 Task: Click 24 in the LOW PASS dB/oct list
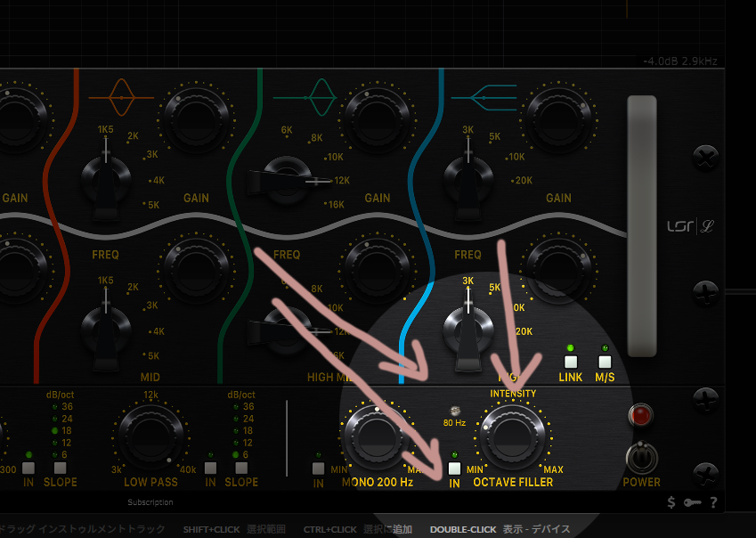tap(248, 419)
